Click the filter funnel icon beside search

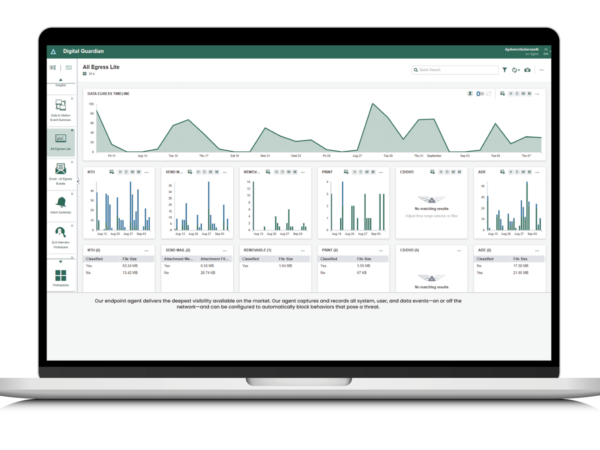(504, 70)
